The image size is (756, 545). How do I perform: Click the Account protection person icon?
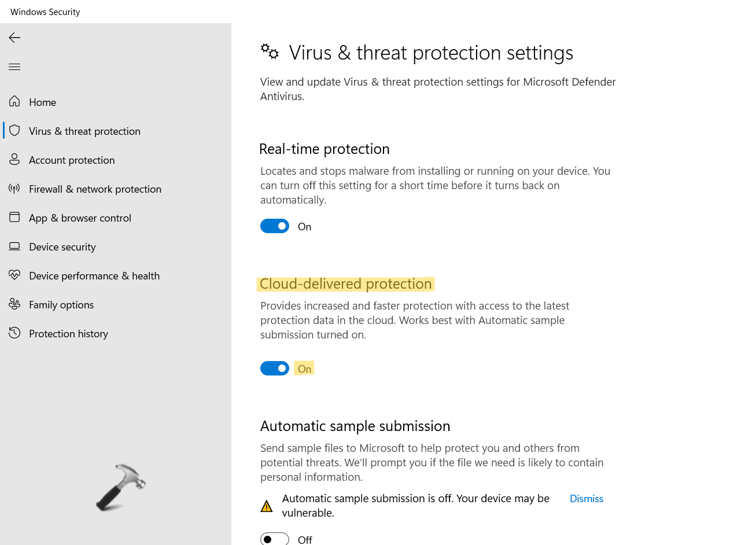click(14, 160)
